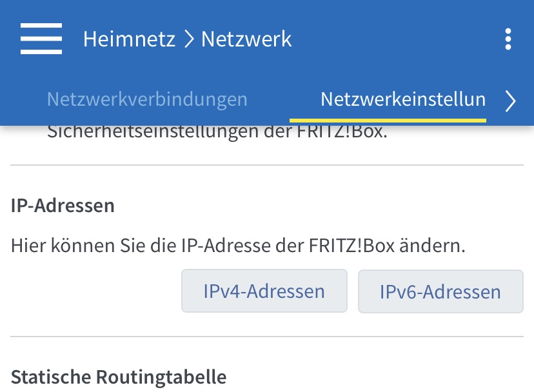The width and height of the screenshot is (534, 392).
Task: Open the IPv4-Adressen settings
Action: pos(264,291)
